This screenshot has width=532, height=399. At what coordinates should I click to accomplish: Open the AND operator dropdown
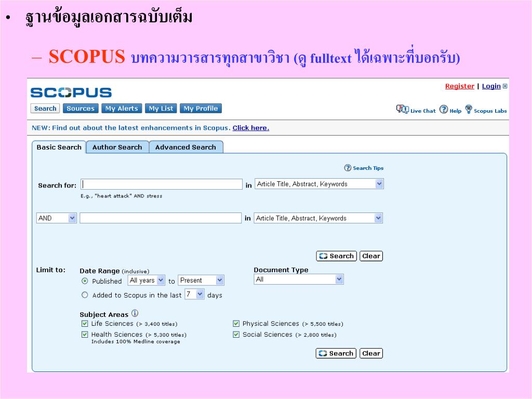[x=56, y=218]
